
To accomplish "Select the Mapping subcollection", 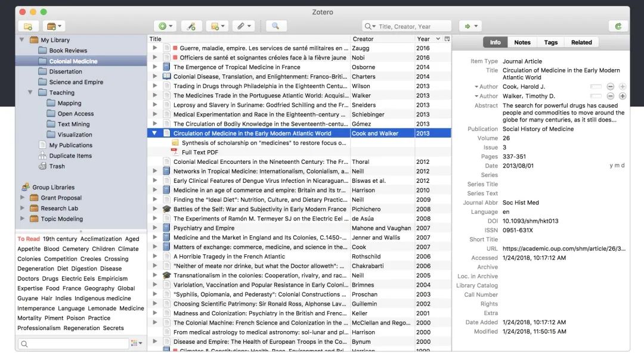I will pos(69,103).
